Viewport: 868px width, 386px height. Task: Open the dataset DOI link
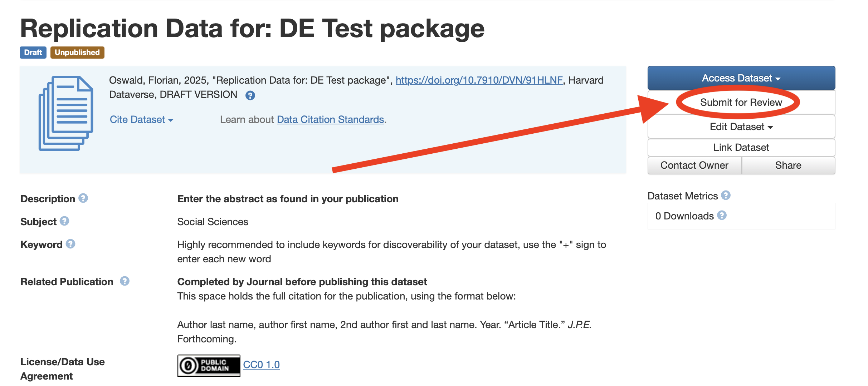[x=479, y=80]
